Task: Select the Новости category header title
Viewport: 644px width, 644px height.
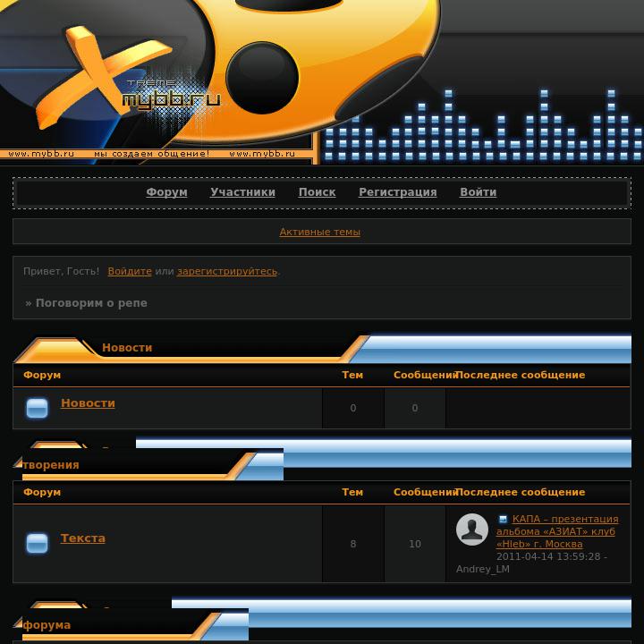Action: (127, 347)
